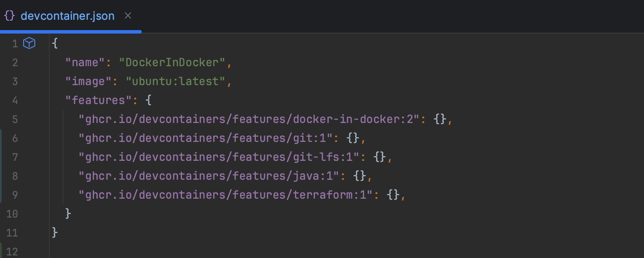This screenshot has width=644, height=258.
Task: Switch to the devcontainer.json tab
Action: point(67,15)
